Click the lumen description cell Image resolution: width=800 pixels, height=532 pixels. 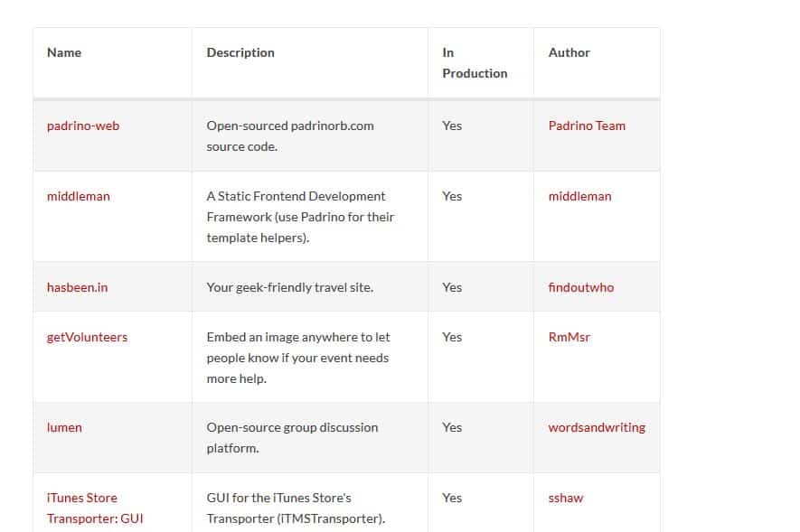point(292,437)
